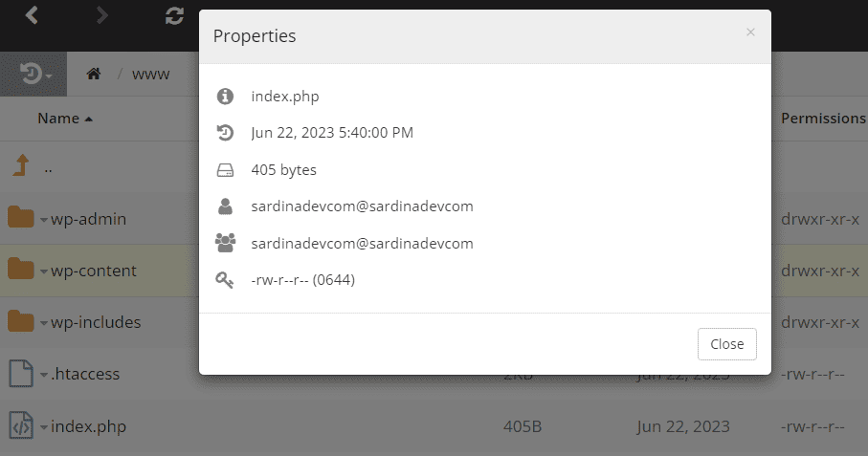Open the wp-includes folder
The height and width of the screenshot is (456, 868).
[96, 322]
